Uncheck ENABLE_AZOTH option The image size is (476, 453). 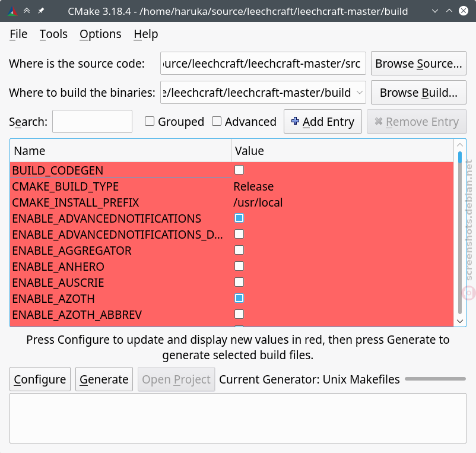coord(239,298)
